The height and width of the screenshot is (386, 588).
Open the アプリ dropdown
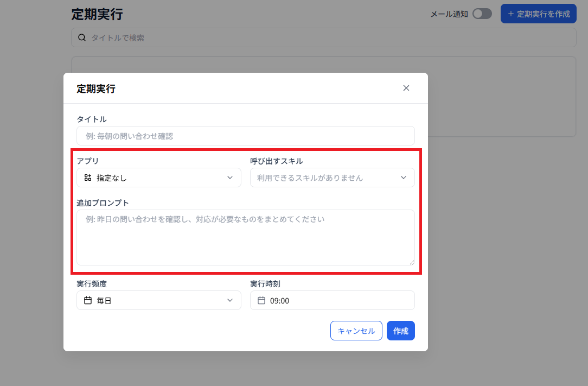(x=158, y=178)
